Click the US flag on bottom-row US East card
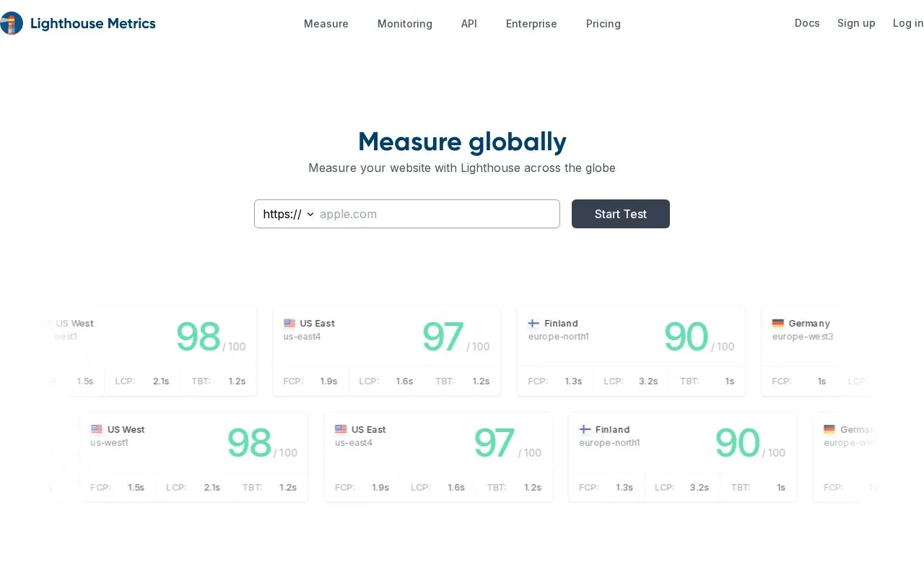Image resolution: width=924 pixels, height=578 pixels. click(341, 429)
